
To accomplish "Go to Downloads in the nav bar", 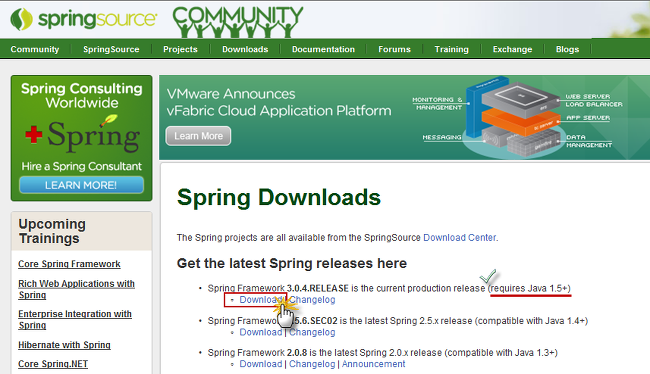I will coord(245,49).
